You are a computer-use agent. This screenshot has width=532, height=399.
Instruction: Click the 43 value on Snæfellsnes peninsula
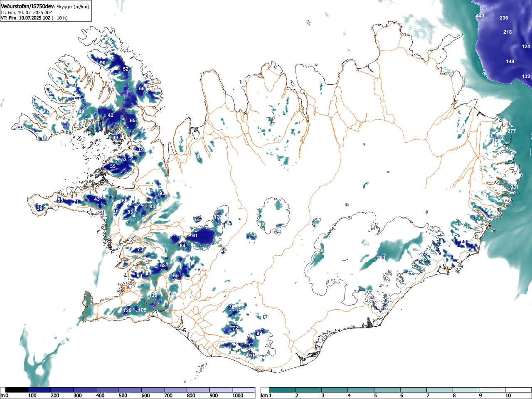click(x=97, y=199)
